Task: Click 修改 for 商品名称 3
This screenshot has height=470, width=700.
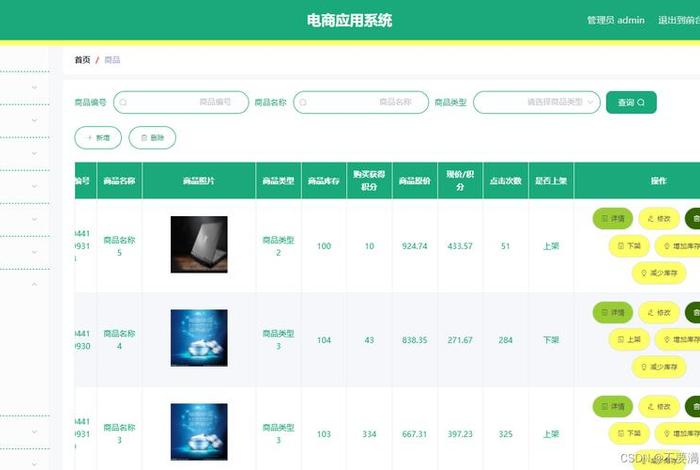Action: [x=659, y=407]
